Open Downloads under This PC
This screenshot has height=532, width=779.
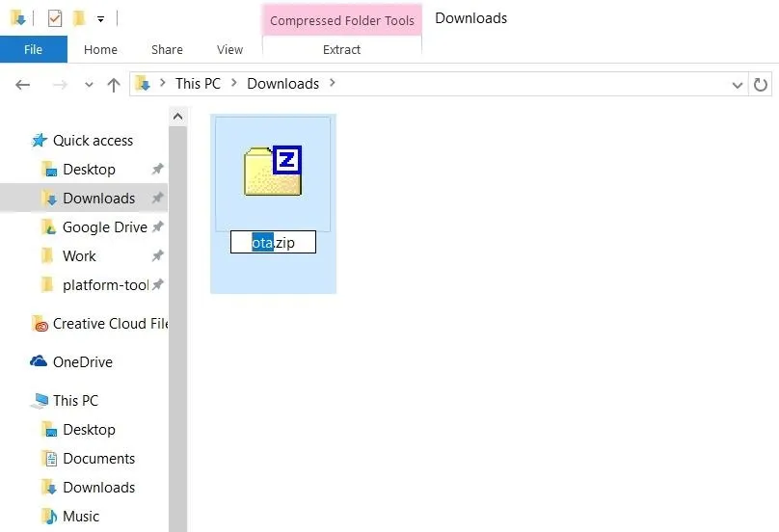pyautogui.click(x=99, y=488)
